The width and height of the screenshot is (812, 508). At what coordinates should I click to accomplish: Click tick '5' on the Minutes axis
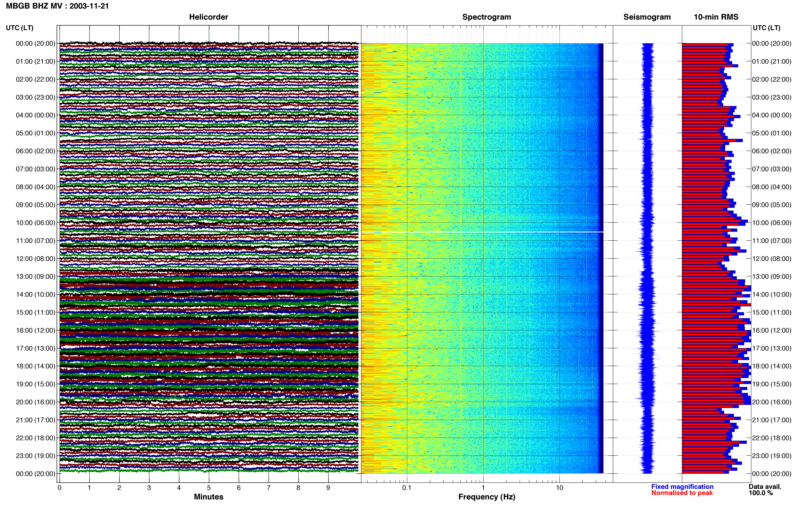click(209, 488)
